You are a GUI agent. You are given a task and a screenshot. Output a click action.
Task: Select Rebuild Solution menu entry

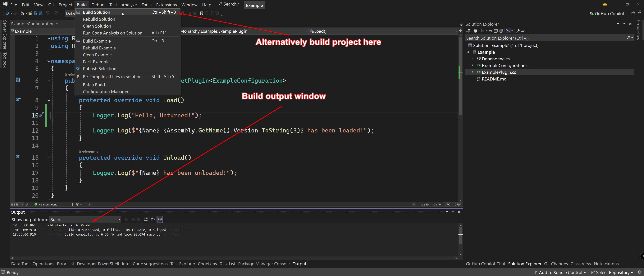click(x=99, y=19)
